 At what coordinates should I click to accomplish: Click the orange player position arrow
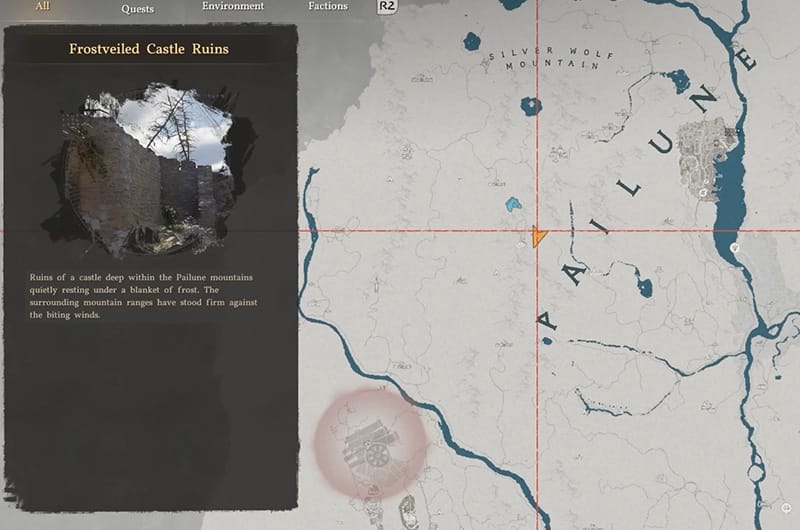[x=540, y=237]
